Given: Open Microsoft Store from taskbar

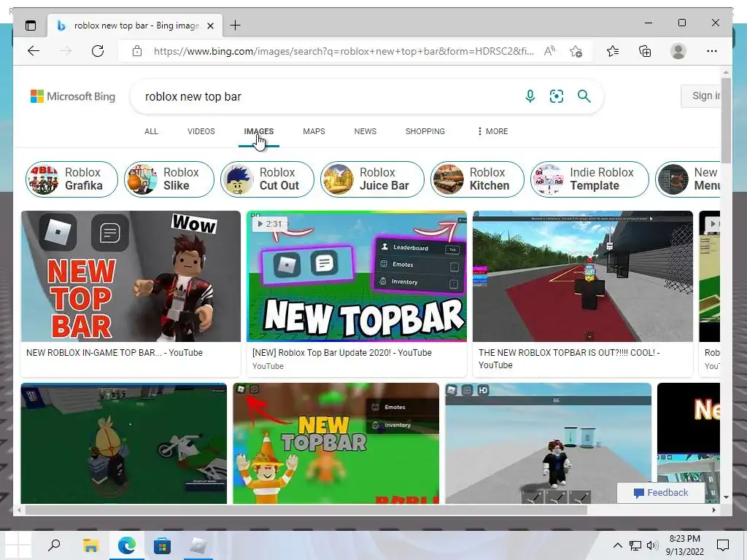Looking at the screenshot, I should (x=163, y=545).
